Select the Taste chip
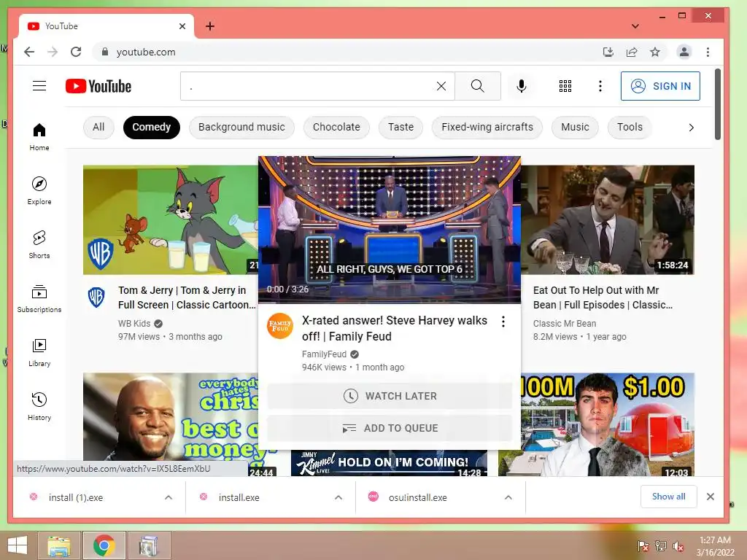747x560 pixels. point(400,127)
